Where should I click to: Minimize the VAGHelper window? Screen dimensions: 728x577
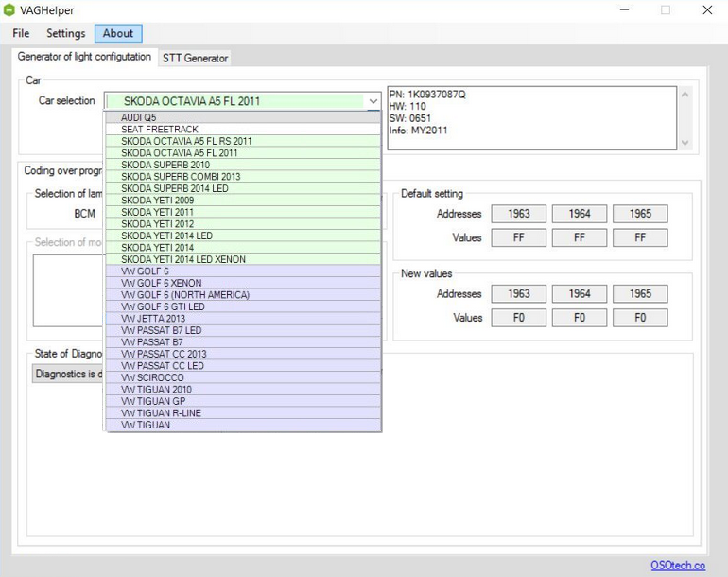pos(624,9)
